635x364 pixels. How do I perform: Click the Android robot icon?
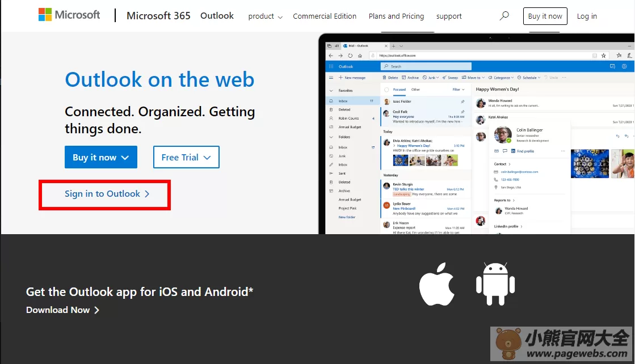(495, 283)
